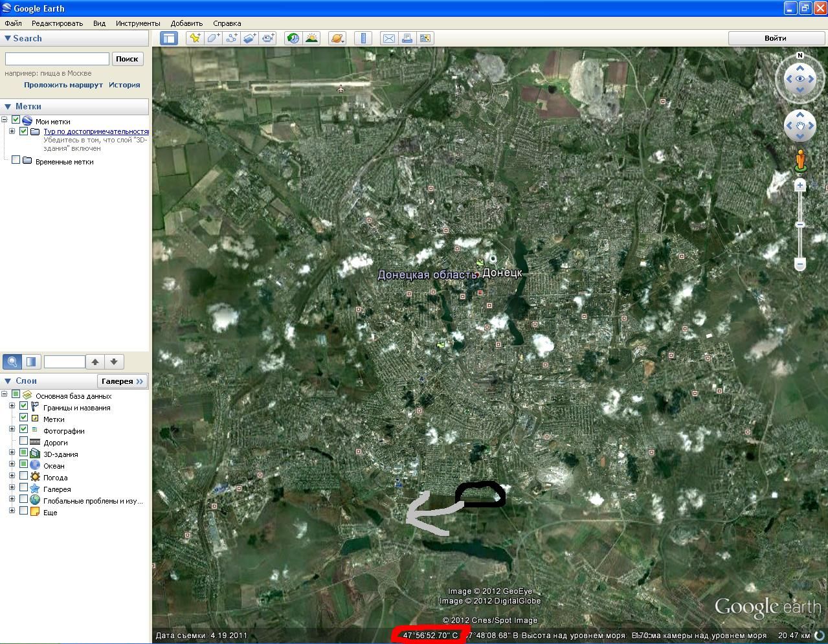Click the История link
The width and height of the screenshot is (828, 644).
pyautogui.click(x=124, y=85)
